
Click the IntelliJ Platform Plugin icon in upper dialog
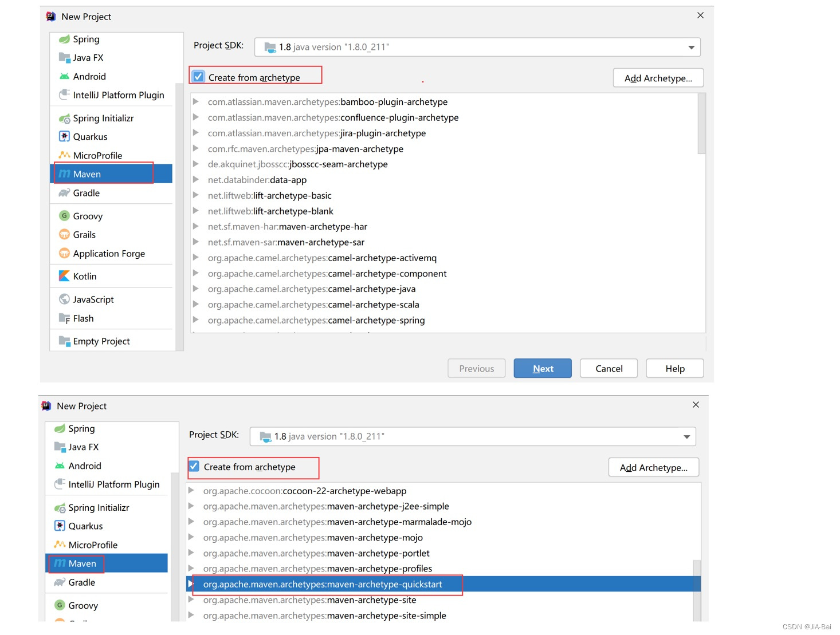coord(64,94)
